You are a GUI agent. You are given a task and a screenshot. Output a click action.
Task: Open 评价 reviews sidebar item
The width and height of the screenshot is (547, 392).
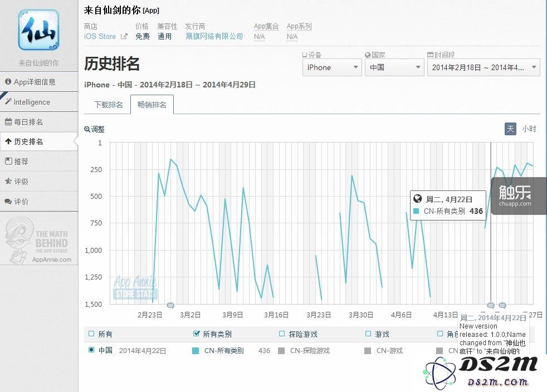pyautogui.click(x=39, y=201)
